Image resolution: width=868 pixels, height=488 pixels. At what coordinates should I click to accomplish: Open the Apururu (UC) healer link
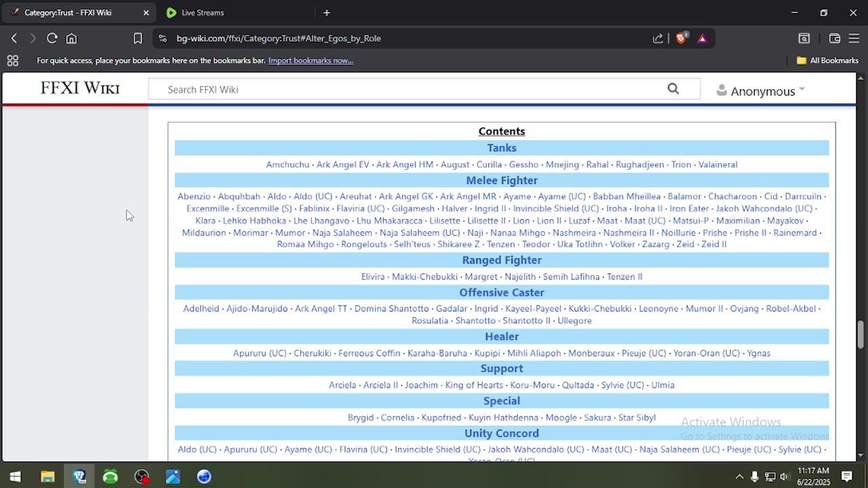(260, 354)
